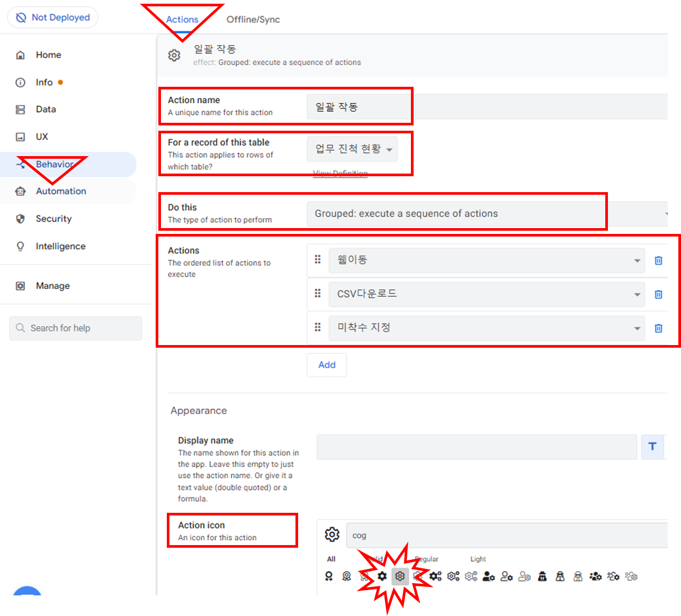The width and height of the screenshot is (681, 616).
Task: Click the drag handle for 웹이동 row
Action: click(318, 259)
